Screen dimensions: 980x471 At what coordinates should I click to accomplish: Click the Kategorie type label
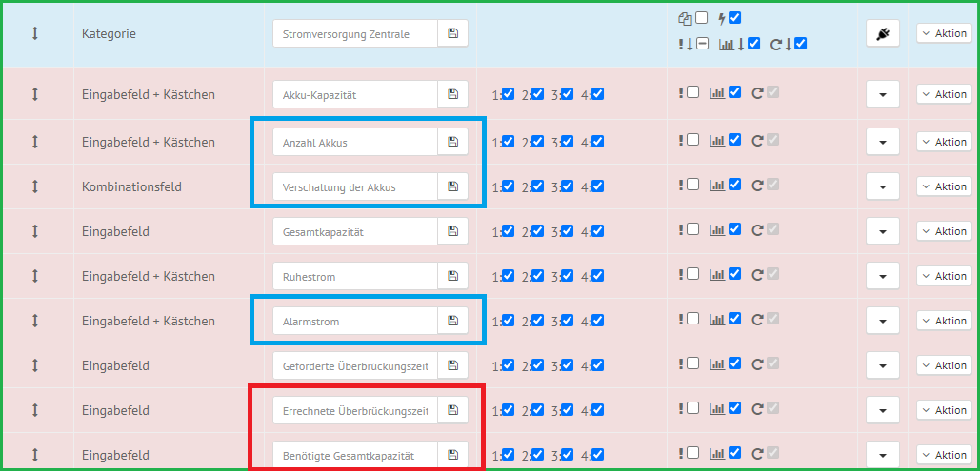click(x=109, y=33)
